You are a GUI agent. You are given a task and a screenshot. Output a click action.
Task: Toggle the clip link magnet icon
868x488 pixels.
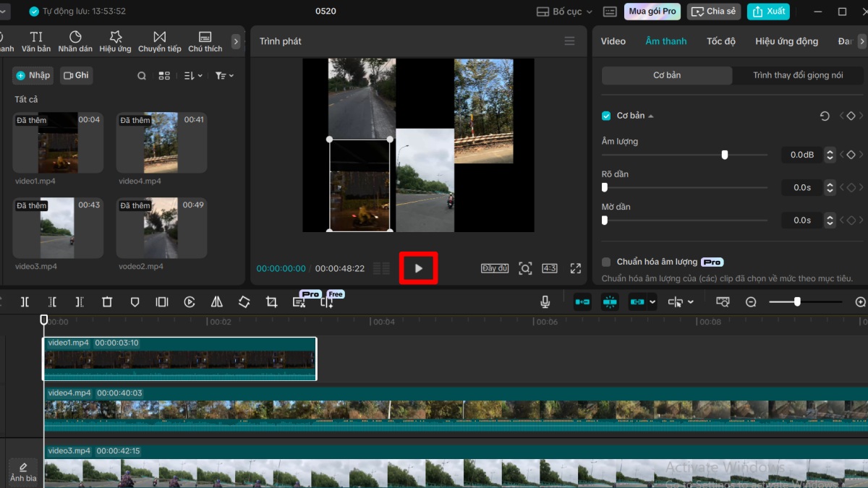click(x=637, y=301)
